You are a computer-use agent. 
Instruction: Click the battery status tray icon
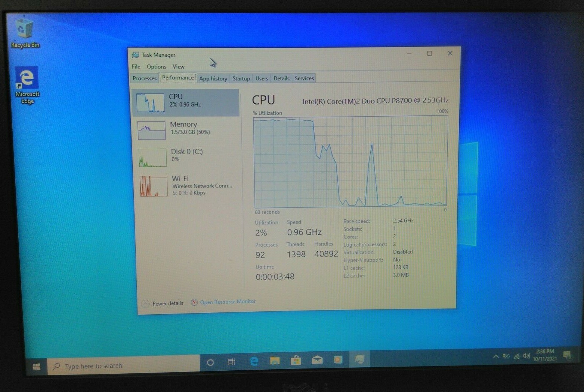506,356
